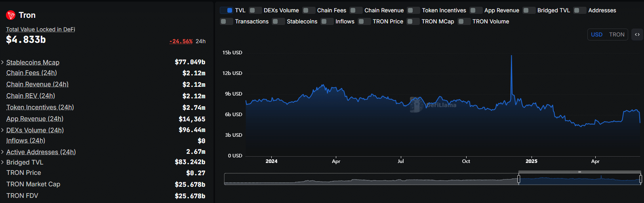Click the Oct x-axis label
The image size is (644, 203).
466,161
